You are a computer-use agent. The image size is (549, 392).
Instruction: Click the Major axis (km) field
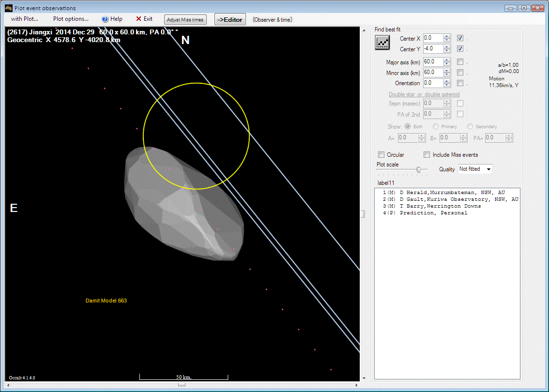433,62
